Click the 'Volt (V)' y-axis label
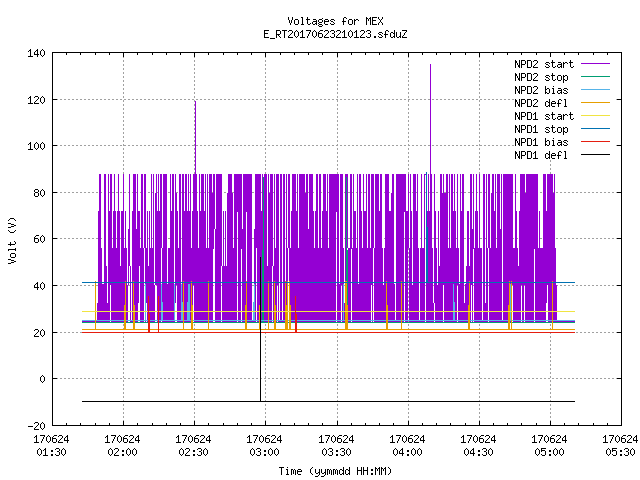Screen dimensions: 640x480 tap(12, 240)
